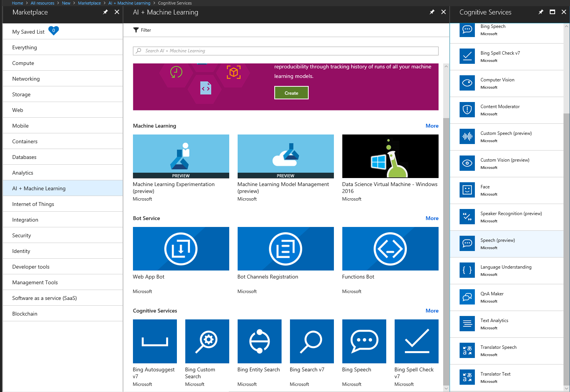Open the Bing Search v7 tile
570x392 pixels.
[x=312, y=341]
